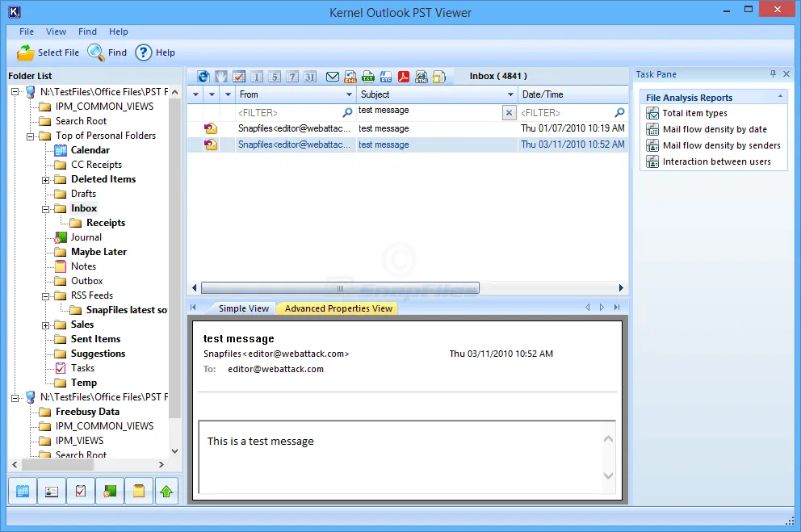Viewport: 801px width, 532px height.
Task: Export message in EML format
Action: pos(350,76)
